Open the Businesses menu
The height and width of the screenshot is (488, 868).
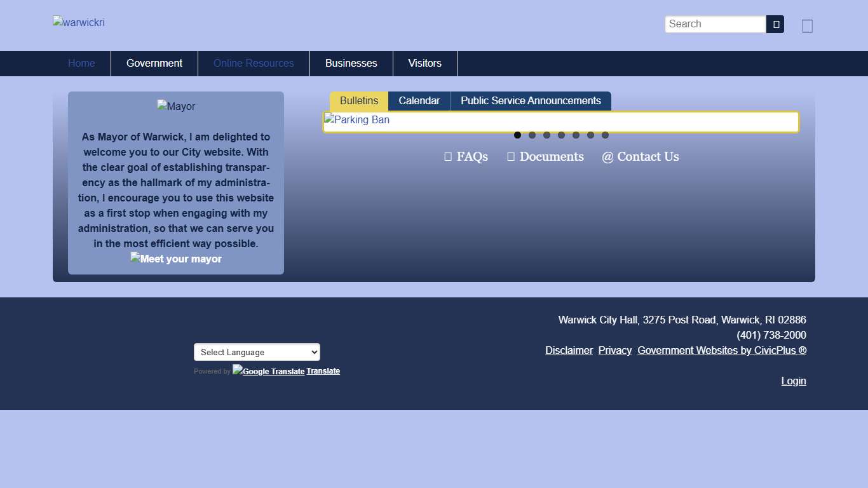[x=351, y=64]
